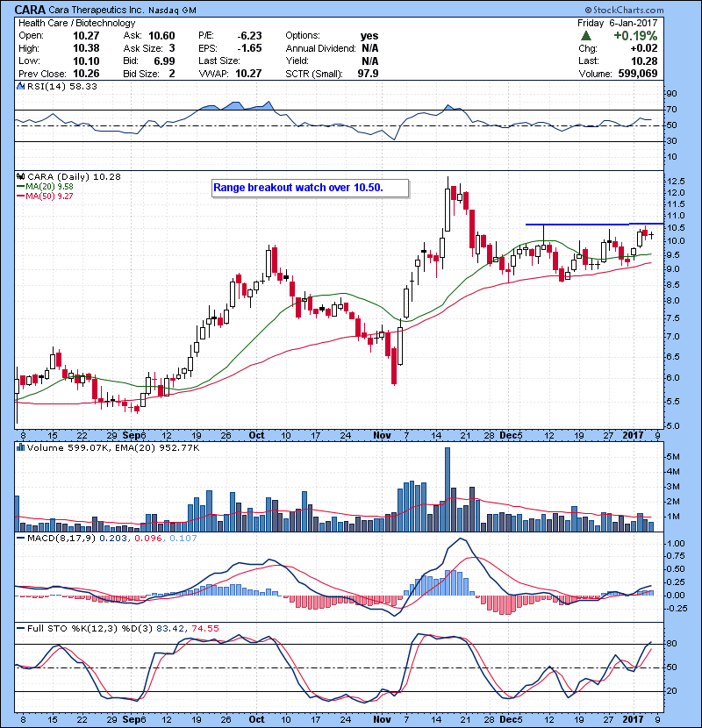
Task: Click the stochastic 20 axis label
Action: [x=672, y=691]
